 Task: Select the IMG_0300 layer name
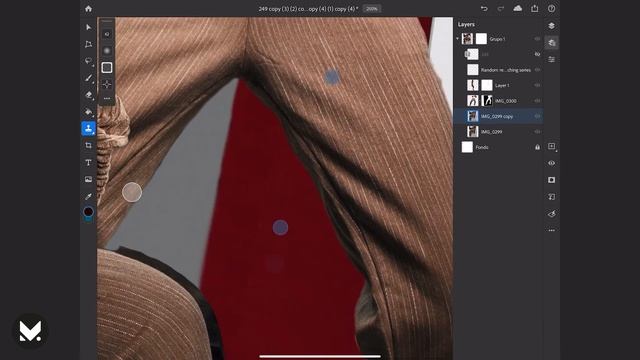point(506,101)
